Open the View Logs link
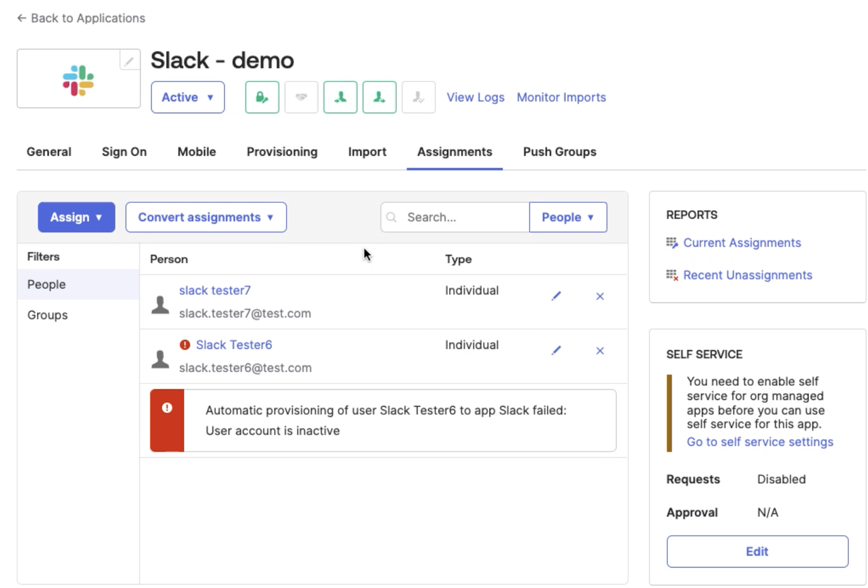Image resolution: width=868 pixels, height=588 pixels. [x=475, y=97]
